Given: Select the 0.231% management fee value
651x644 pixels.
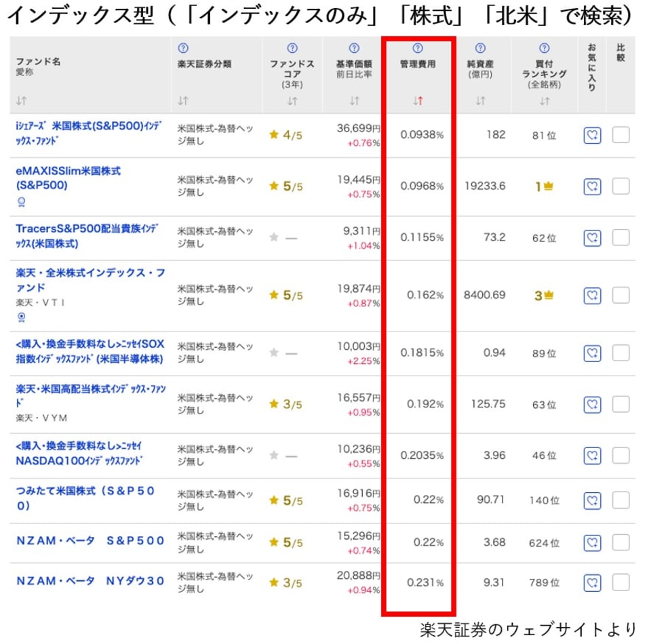Looking at the screenshot, I should [x=425, y=582].
